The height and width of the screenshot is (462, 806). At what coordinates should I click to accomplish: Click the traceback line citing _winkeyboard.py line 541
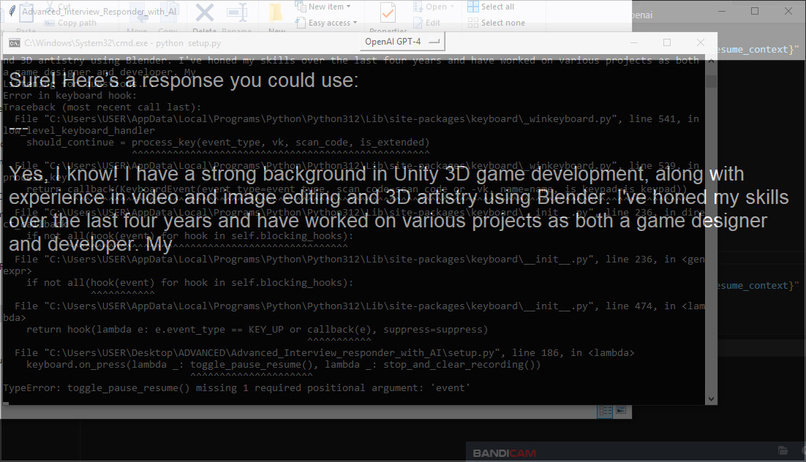[357, 119]
